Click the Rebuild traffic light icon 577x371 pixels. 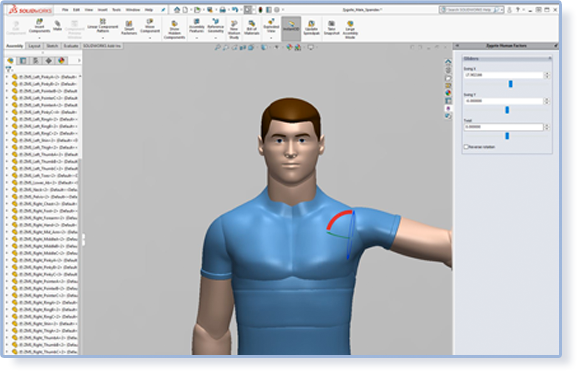pyautogui.click(x=261, y=10)
